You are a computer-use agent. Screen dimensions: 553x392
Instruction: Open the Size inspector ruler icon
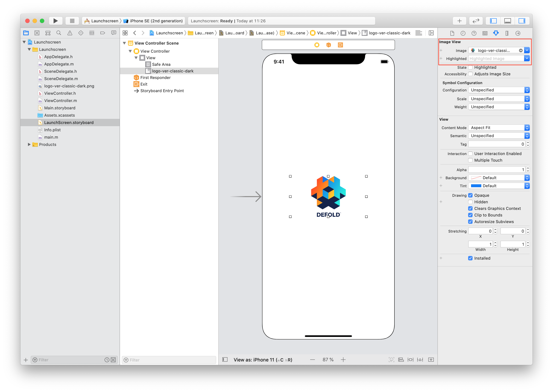coord(507,33)
